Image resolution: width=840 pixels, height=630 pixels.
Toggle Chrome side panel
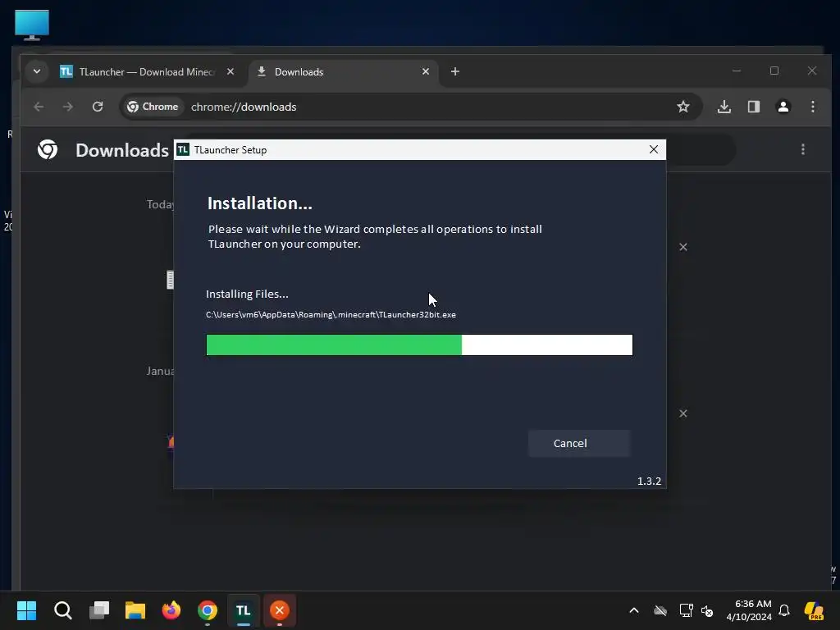pyautogui.click(x=754, y=107)
